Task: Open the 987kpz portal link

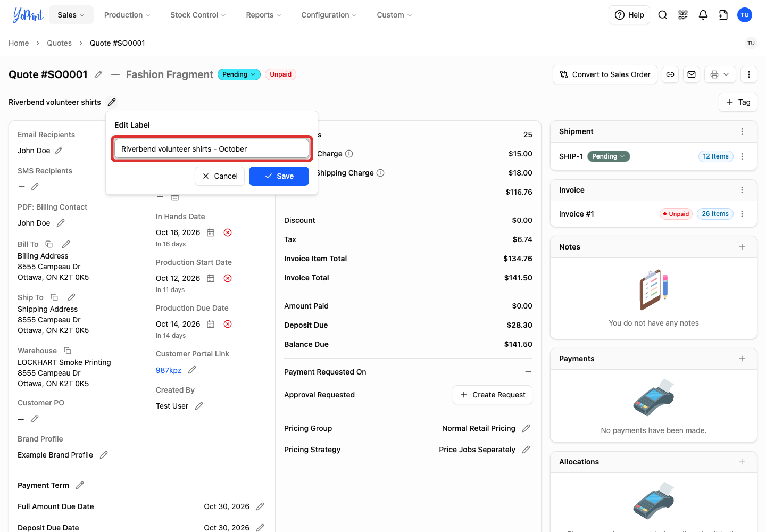Action: (x=169, y=370)
